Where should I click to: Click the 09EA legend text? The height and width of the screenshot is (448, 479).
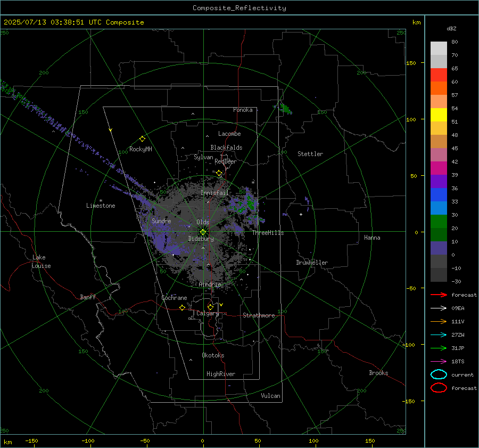[x=458, y=308]
